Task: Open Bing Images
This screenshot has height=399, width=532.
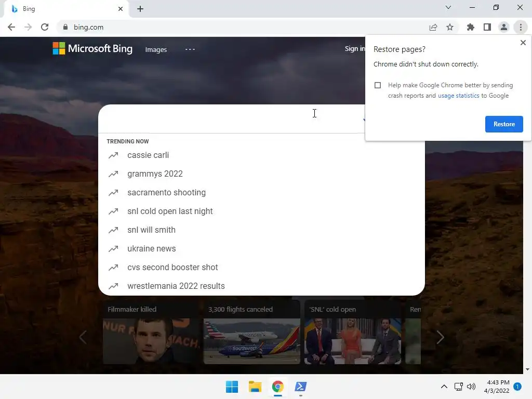Action: click(156, 49)
